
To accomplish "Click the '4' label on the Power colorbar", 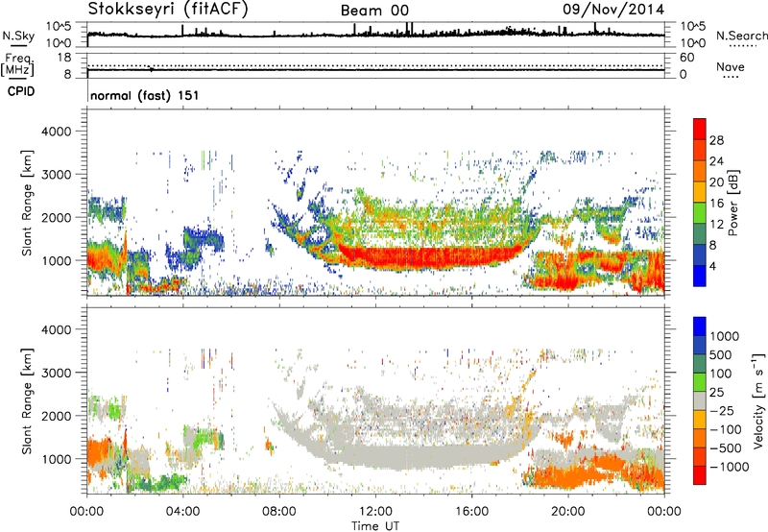I will point(712,267).
